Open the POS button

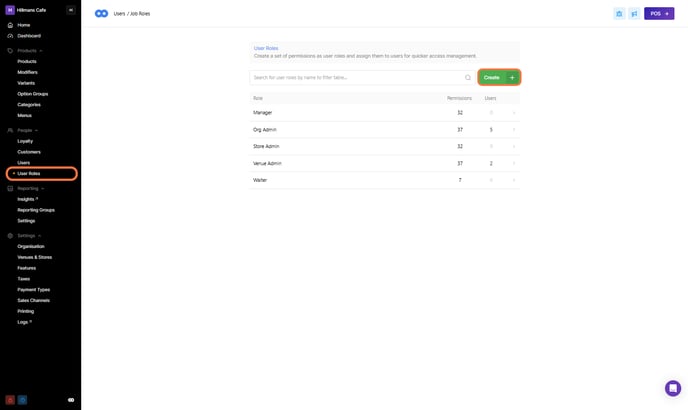click(659, 14)
